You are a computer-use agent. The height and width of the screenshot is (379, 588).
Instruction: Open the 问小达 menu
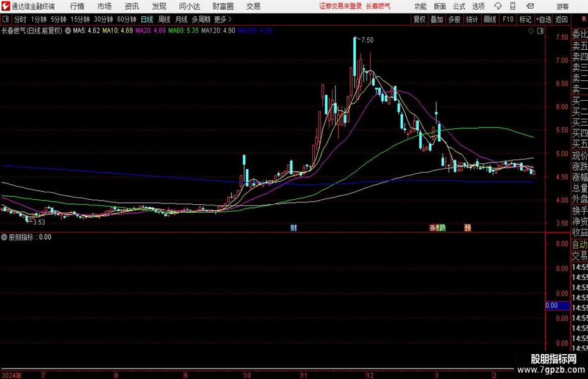coord(190,6)
